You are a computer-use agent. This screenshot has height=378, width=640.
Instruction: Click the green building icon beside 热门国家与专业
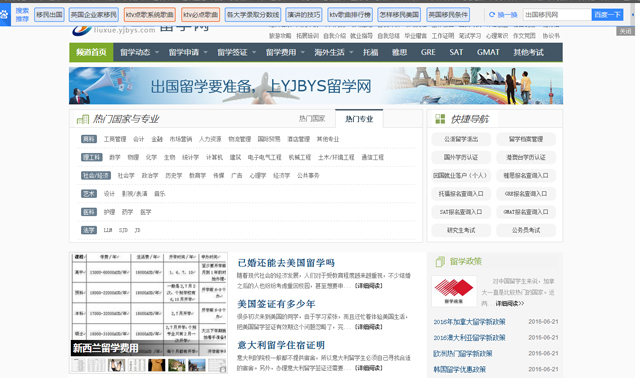coord(83,119)
